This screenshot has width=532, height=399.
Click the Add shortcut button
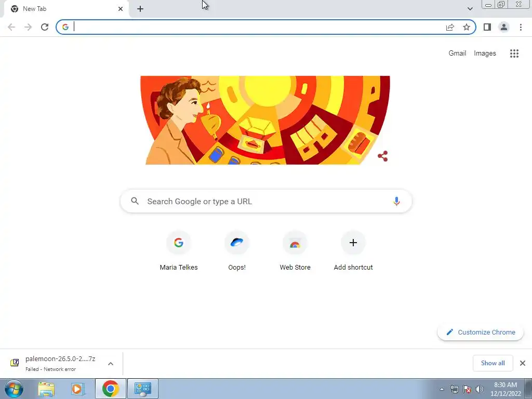coord(353,251)
